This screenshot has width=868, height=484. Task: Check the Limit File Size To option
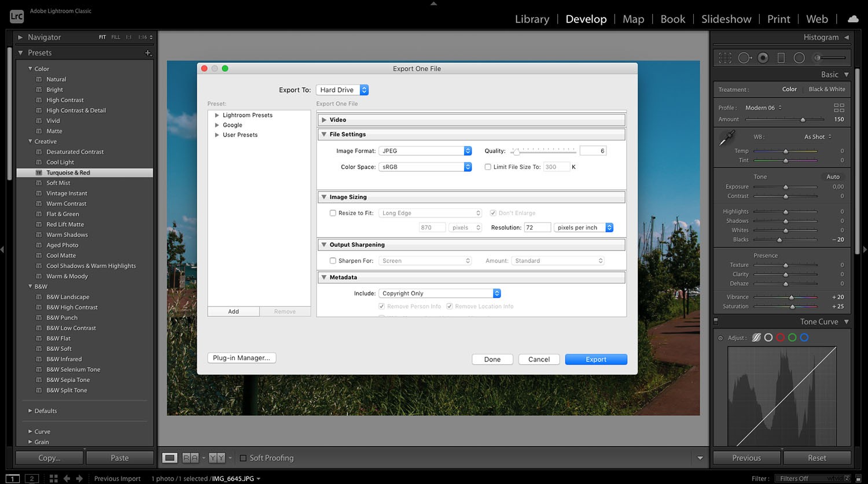[488, 167]
